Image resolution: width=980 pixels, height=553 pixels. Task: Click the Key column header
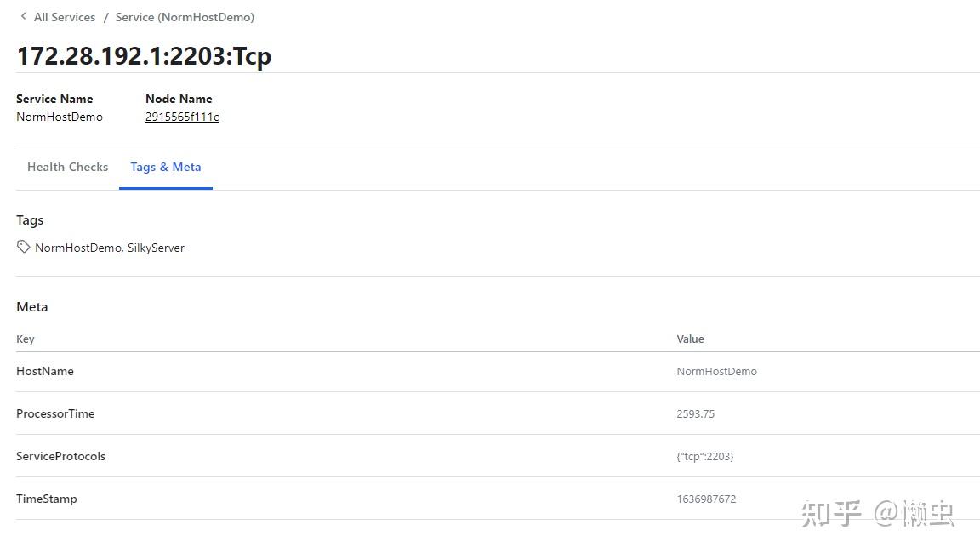click(x=26, y=339)
